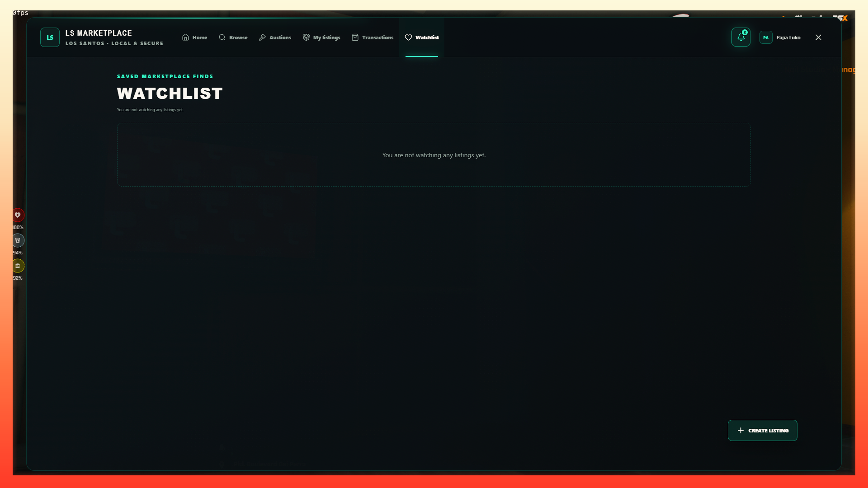The height and width of the screenshot is (488, 868).
Task: Click the Create Listing button
Action: click(x=763, y=431)
